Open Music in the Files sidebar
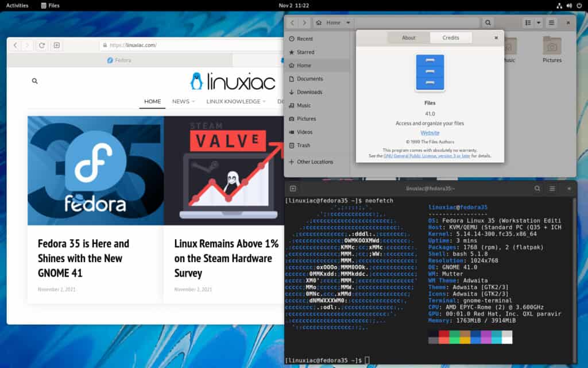This screenshot has height=368, width=588. [317, 106]
